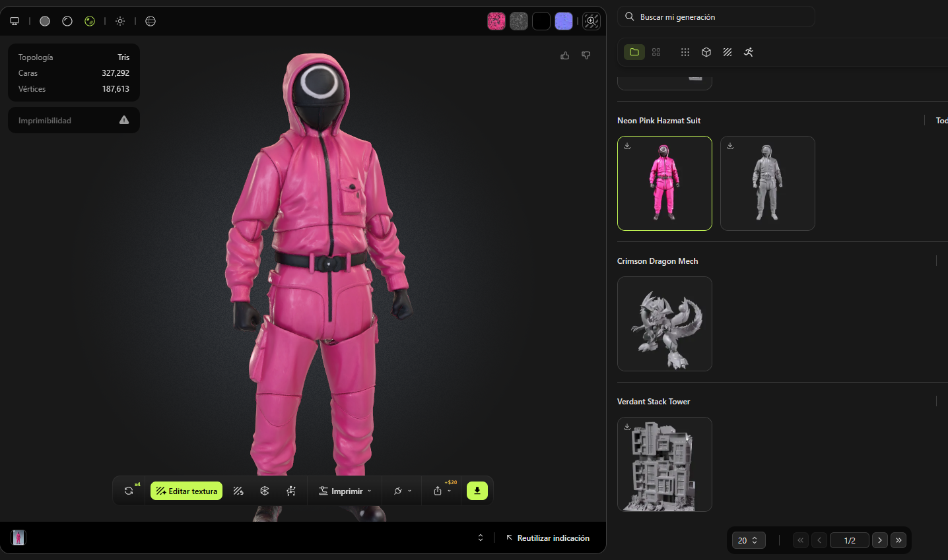
Task: Filter by texture striped icon
Action: 728,52
